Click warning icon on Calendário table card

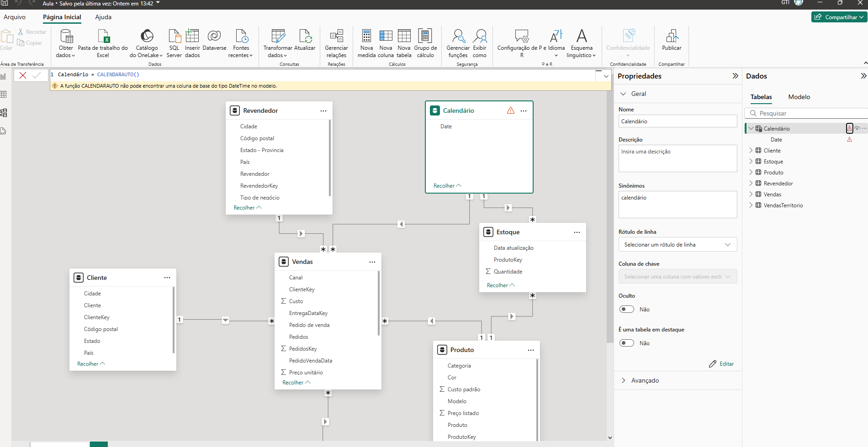click(511, 110)
